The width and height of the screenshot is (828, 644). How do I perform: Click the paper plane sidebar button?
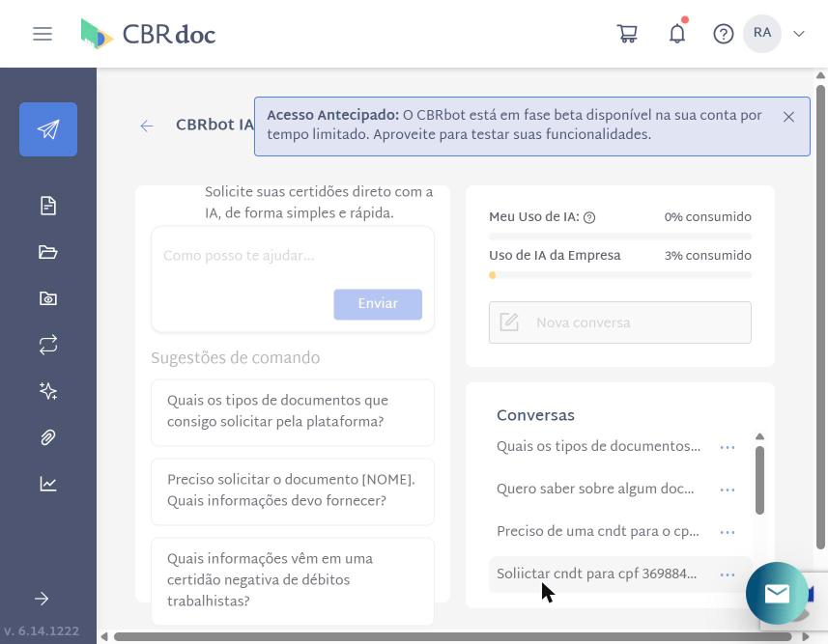click(48, 129)
